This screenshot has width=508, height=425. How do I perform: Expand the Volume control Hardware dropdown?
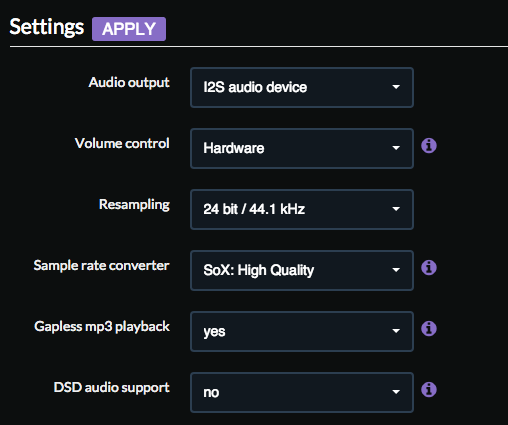(302, 148)
